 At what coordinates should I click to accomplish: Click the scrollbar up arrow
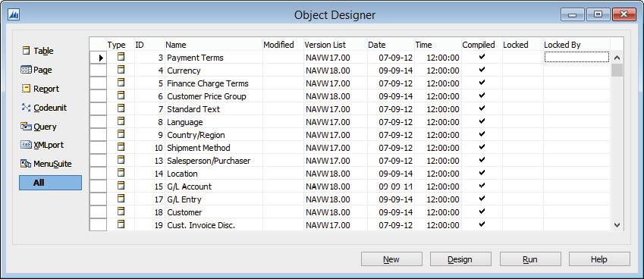click(617, 58)
